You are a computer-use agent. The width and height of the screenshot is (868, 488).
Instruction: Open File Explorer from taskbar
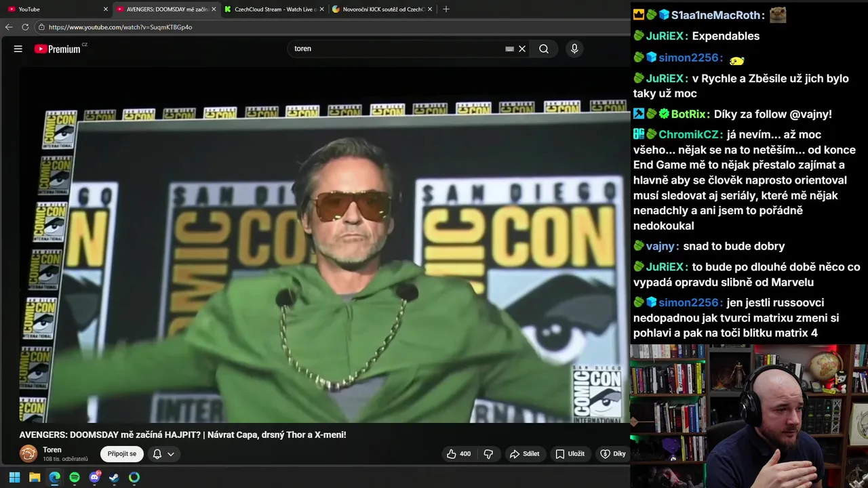click(35, 477)
